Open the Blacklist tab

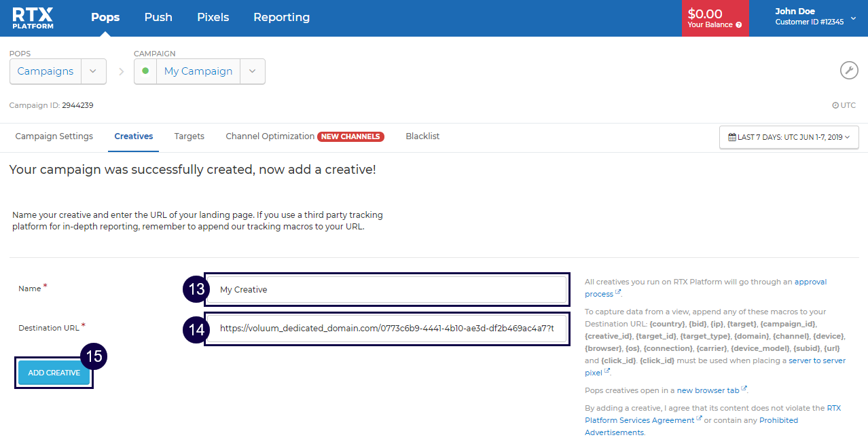(x=422, y=136)
